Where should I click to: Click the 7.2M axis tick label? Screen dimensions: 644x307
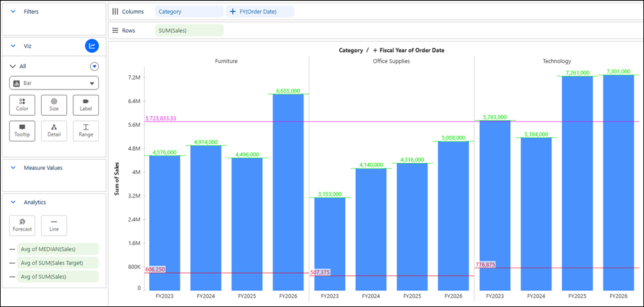(134, 77)
